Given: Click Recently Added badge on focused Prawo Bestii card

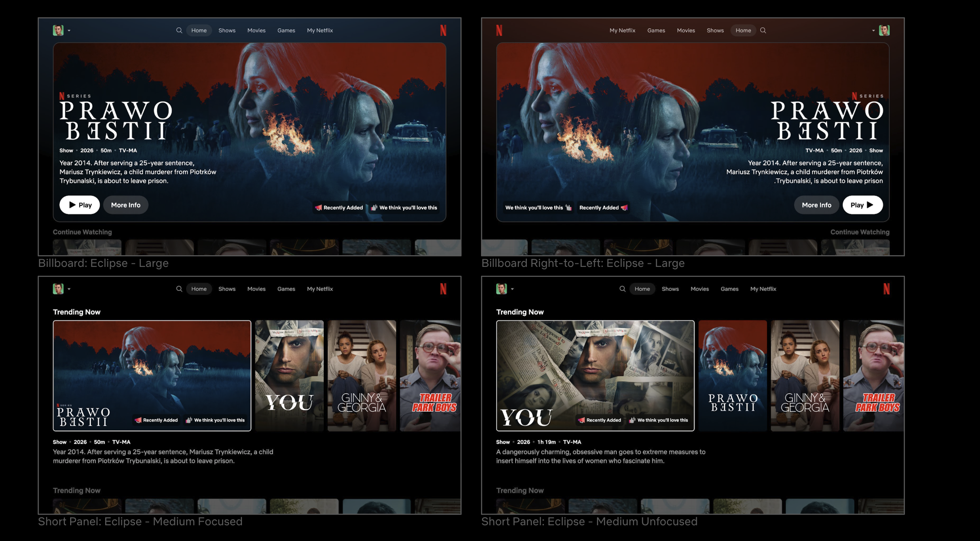Looking at the screenshot, I should pyautogui.click(x=156, y=420).
